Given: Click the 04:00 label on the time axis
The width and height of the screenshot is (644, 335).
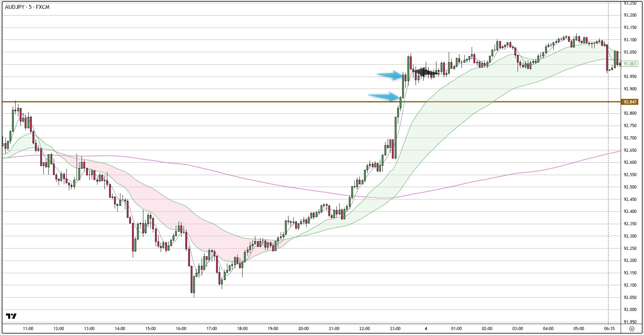Looking at the screenshot, I should [548, 329].
